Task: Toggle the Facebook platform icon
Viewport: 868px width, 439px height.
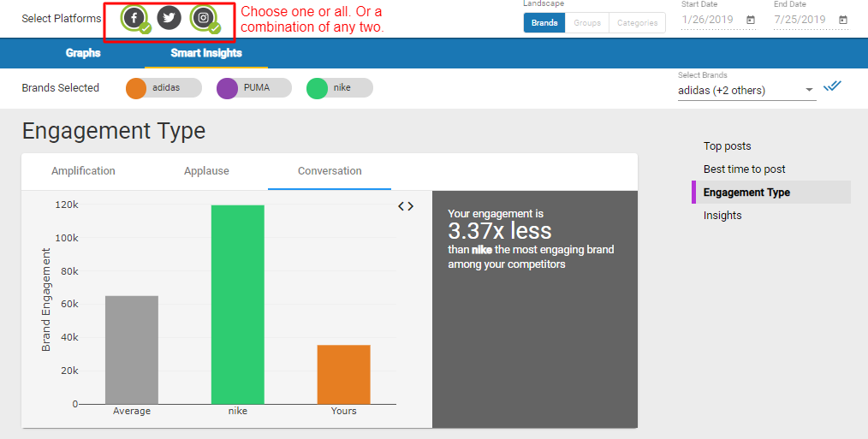Action: coord(134,18)
